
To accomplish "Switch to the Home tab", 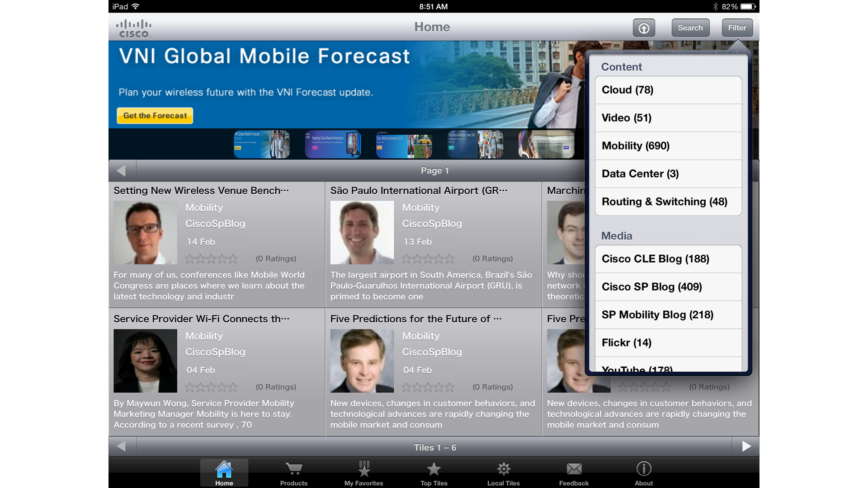I will tap(224, 473).
